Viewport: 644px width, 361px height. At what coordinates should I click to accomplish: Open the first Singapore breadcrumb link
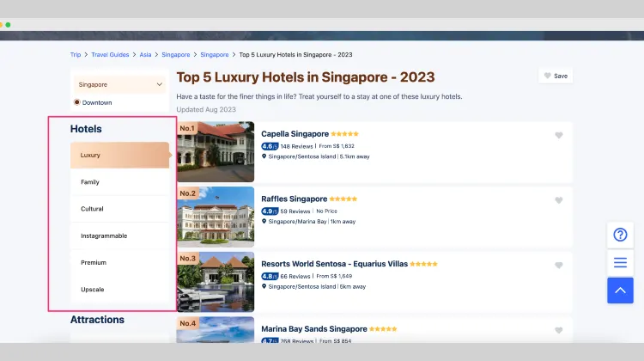pyautogui.click(x=176, y=55)
